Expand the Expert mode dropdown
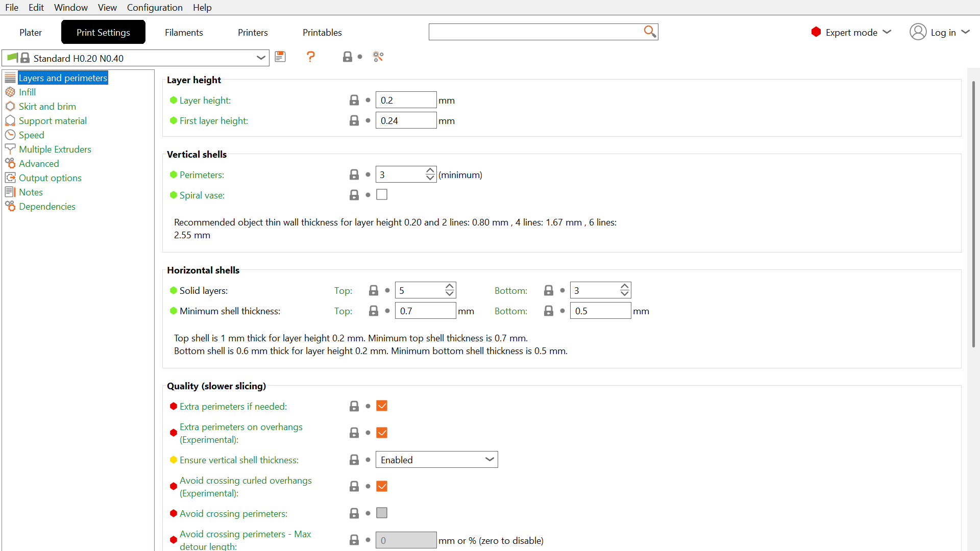This screenshot has height=551, width=980. (887, 32)
